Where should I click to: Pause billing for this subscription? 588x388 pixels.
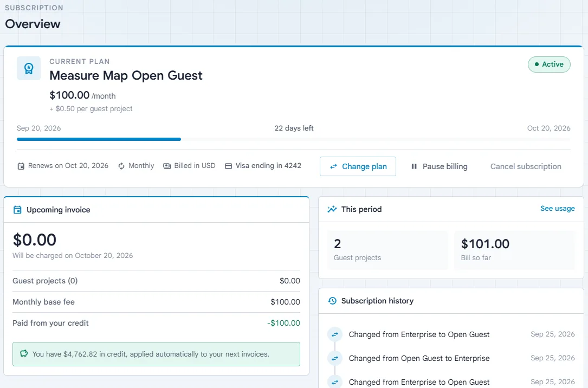tap(439, 166)
